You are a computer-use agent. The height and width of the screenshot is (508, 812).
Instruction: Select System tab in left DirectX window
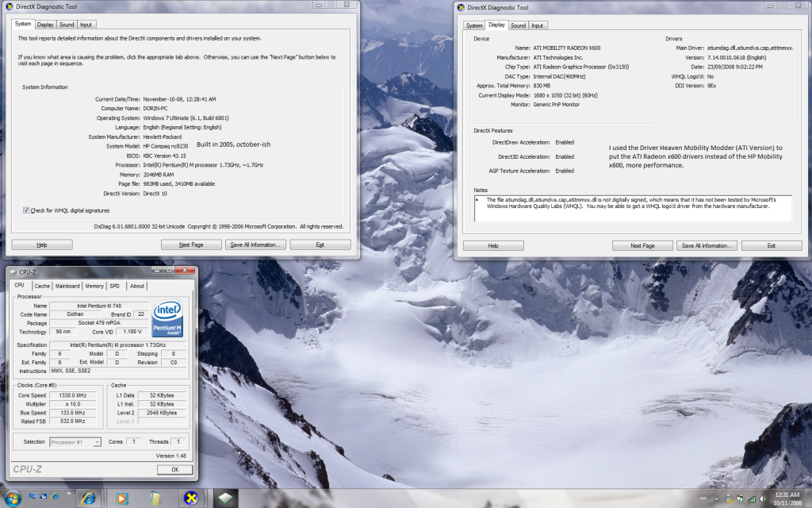tap(23, 24)
